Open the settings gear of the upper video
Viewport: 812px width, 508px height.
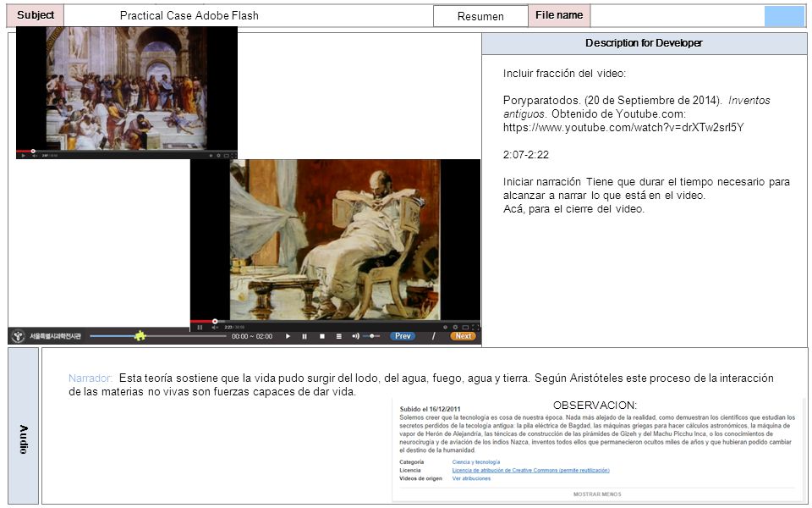[x=218, y=156]
